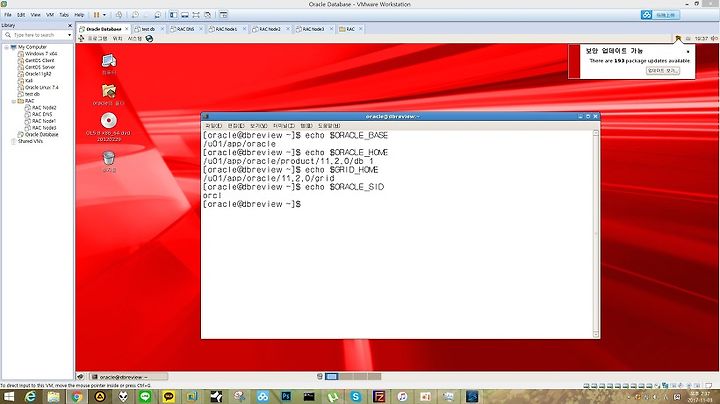Select Shared VMs in library
The width and height of the screenshot is (720, 404).
[x=30, y=141]
